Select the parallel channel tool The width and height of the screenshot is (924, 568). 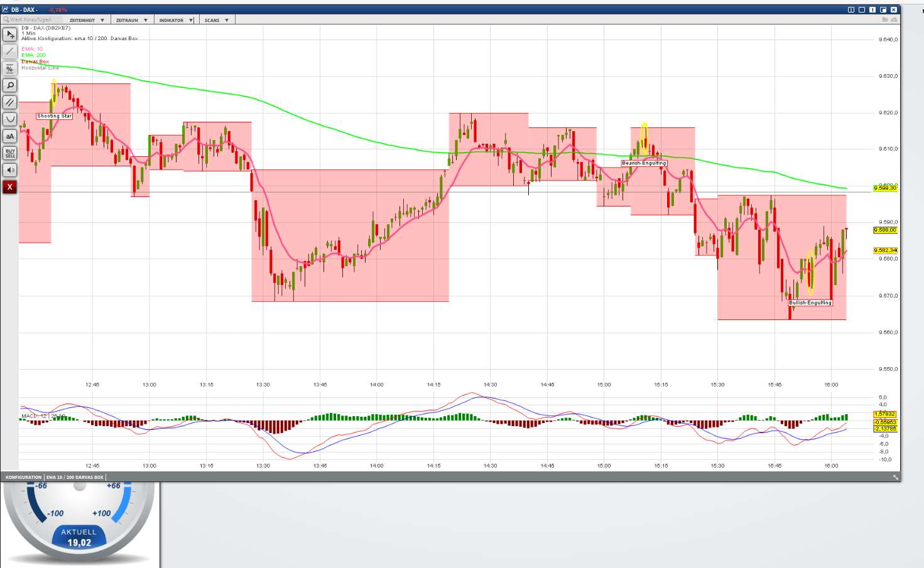9,102
